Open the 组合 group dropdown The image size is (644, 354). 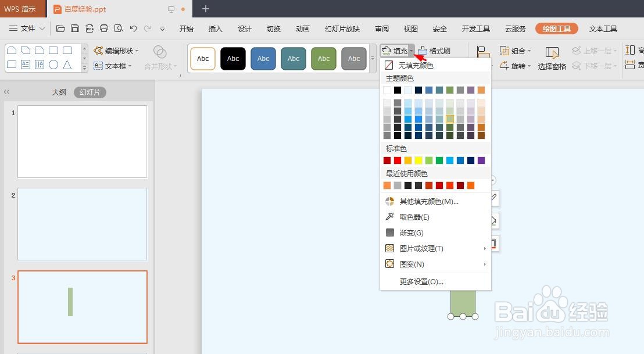click(515, 51)
